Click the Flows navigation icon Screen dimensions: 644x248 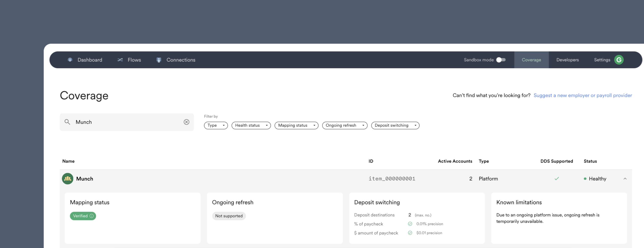120,60
